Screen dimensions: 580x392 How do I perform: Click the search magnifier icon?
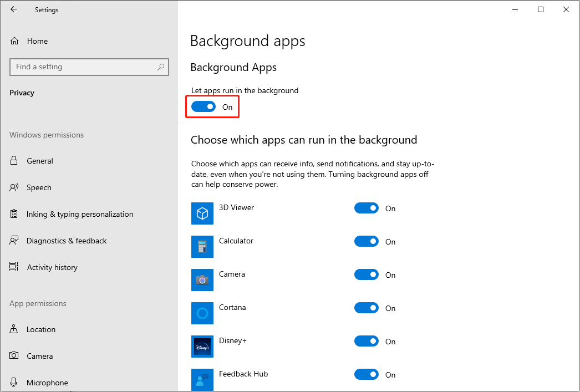pos(161,67)
